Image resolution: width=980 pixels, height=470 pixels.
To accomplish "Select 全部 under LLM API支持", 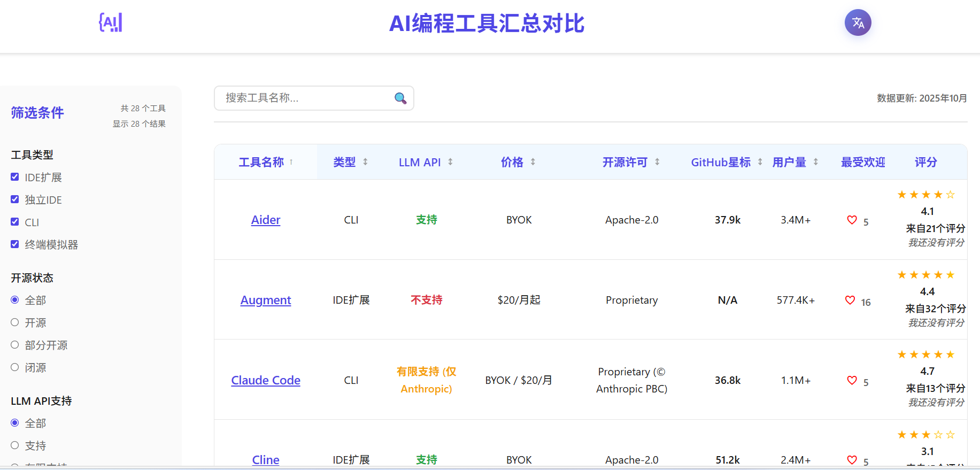I will pyautogui.click(x=15, y=423).
